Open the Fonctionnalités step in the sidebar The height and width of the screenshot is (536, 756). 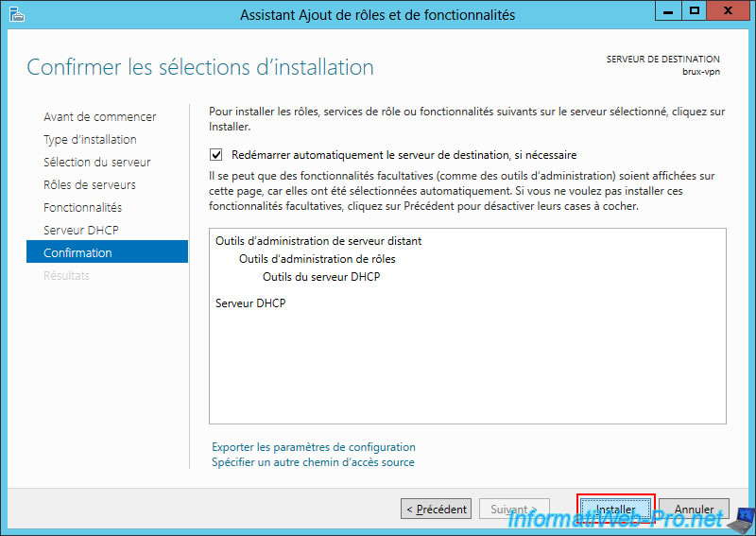tap(83, 208)
